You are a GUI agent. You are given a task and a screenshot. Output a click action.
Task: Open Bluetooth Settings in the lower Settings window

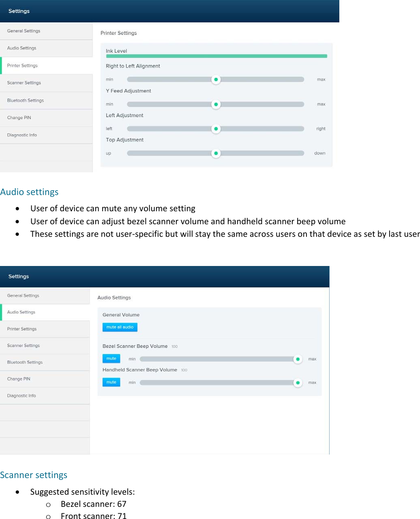(x=45, y=362)
